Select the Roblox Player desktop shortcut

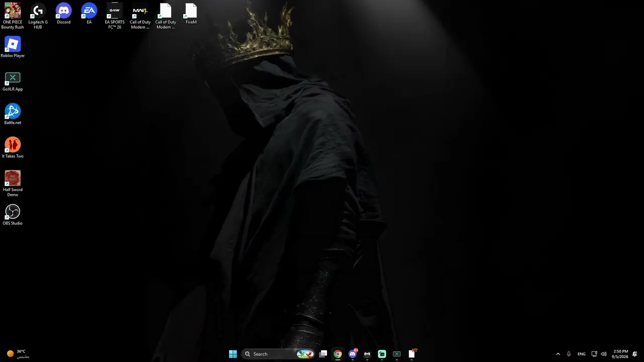coord(13,47)
